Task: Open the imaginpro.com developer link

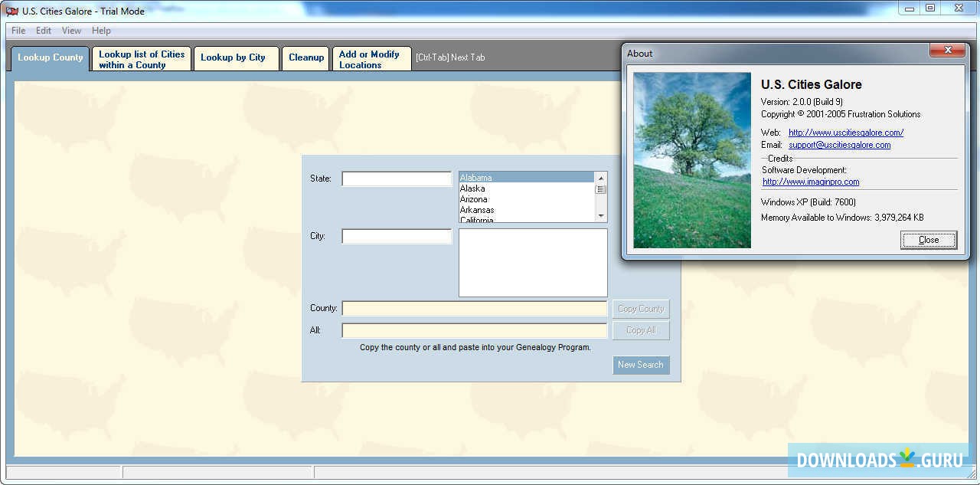Action: (x=811, y=182)
